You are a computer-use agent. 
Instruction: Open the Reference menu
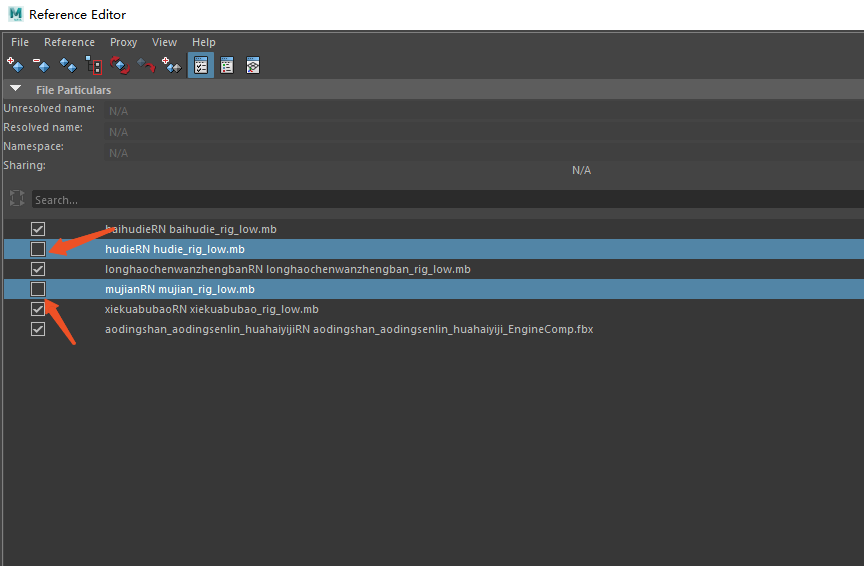click(69, 42)
